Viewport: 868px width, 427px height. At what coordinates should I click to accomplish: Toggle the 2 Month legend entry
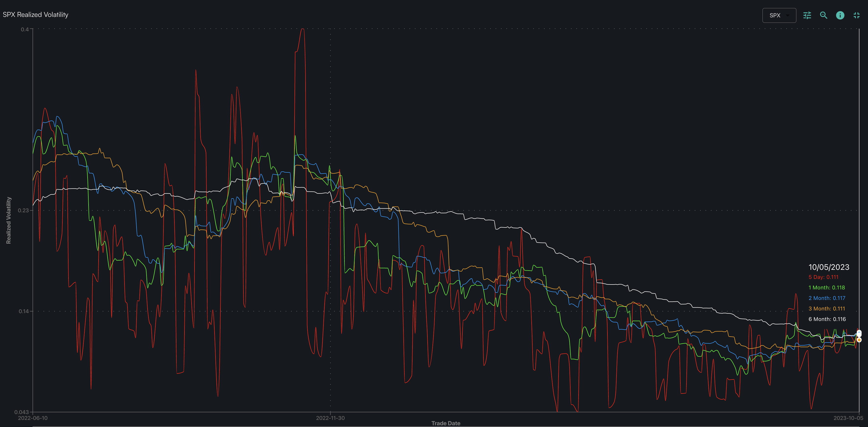[x=827, y=298]
